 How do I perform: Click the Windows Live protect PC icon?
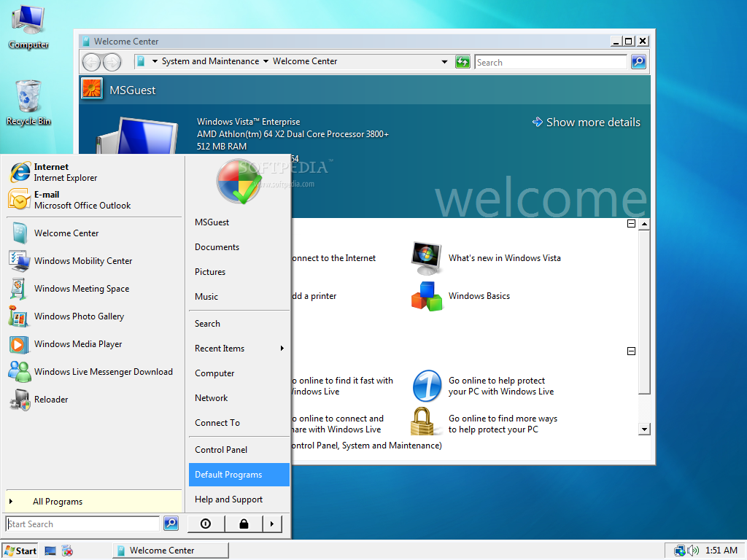pyautogui.click(x=426, y=386)
